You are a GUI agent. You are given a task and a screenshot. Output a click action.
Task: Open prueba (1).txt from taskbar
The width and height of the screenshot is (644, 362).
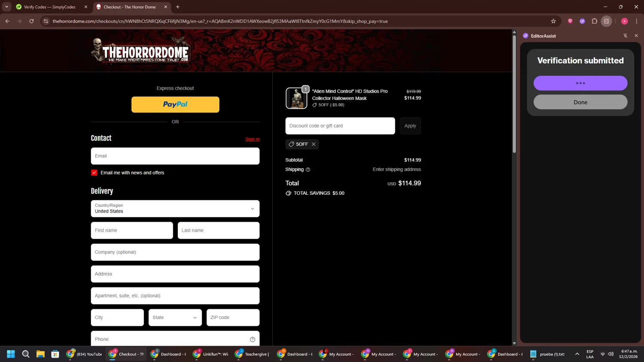547,354
